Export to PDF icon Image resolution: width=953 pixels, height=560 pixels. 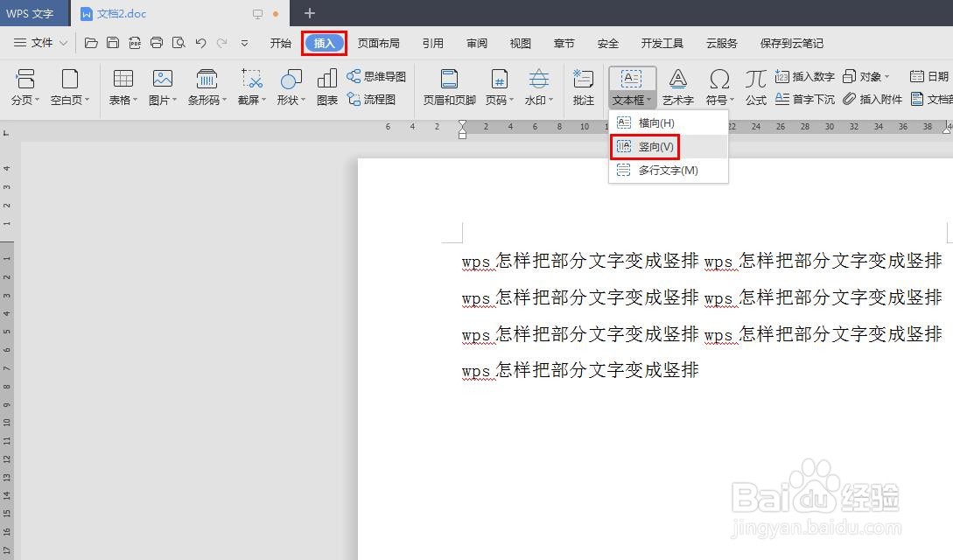tap(134, 43)
